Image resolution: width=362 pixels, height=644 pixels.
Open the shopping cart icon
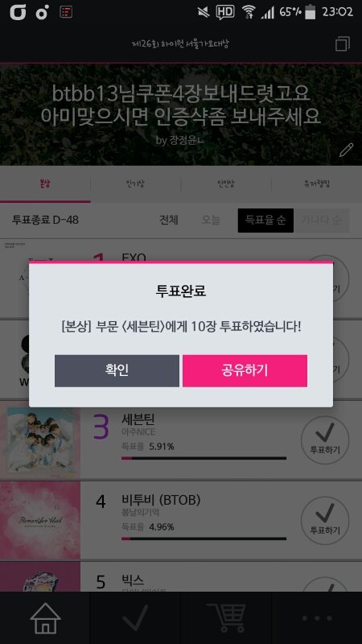(x=226, y=617)
